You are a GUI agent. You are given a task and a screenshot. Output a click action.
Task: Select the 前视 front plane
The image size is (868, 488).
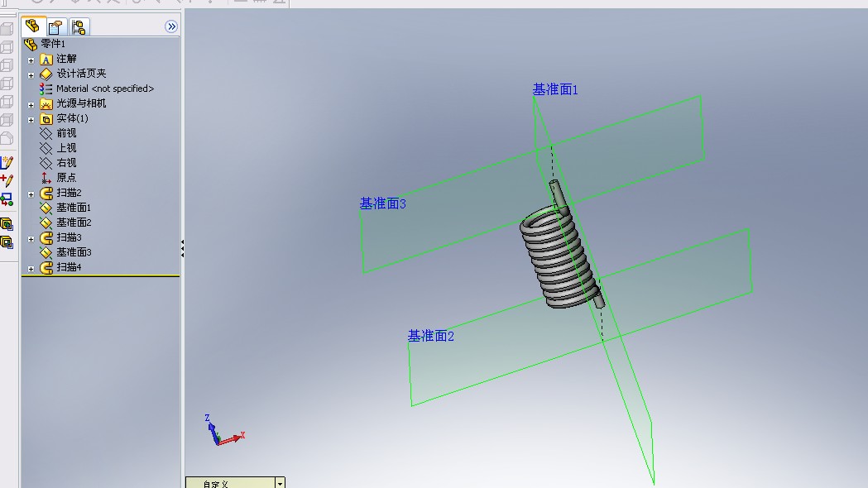(66, 133)
